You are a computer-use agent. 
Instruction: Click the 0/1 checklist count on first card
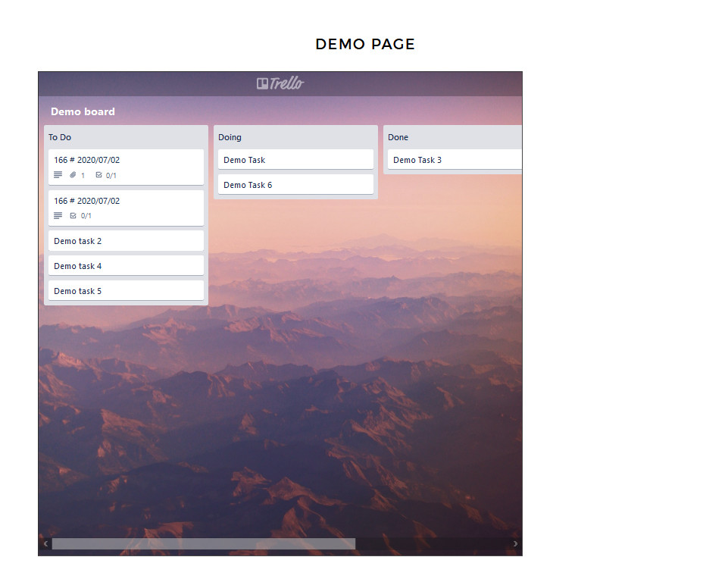point(111,176)
